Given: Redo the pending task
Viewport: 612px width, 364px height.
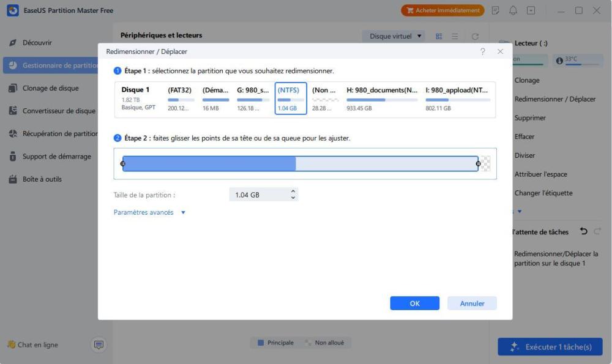Looking at the screenshot, I should coord(597,231).
